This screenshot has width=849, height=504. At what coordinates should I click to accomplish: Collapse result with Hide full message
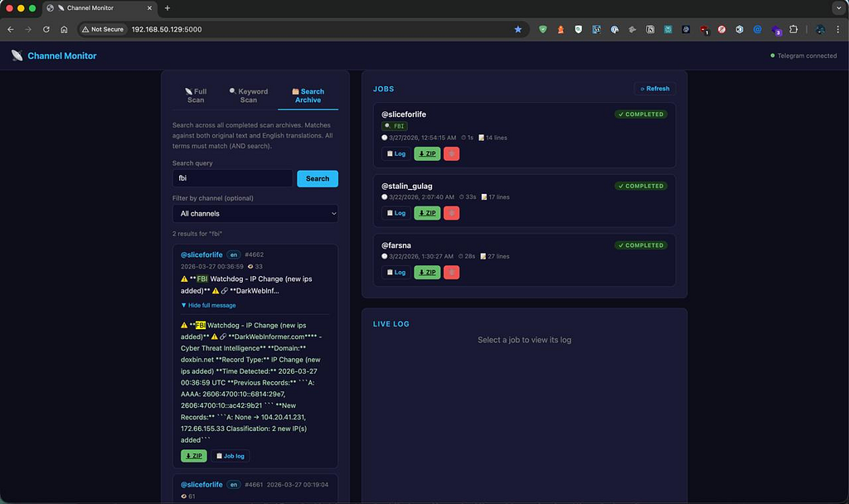208,305
